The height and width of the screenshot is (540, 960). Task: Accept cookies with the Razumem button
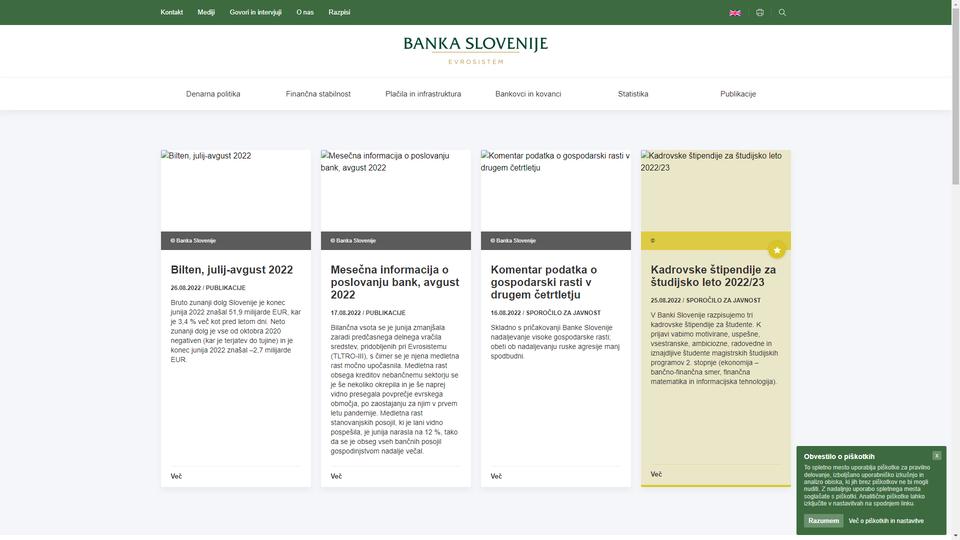coord(823,520)
